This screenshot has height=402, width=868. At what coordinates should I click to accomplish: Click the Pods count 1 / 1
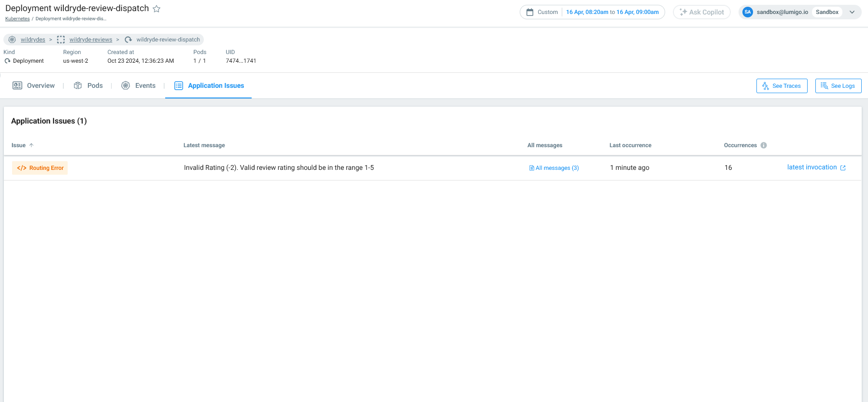199,61
